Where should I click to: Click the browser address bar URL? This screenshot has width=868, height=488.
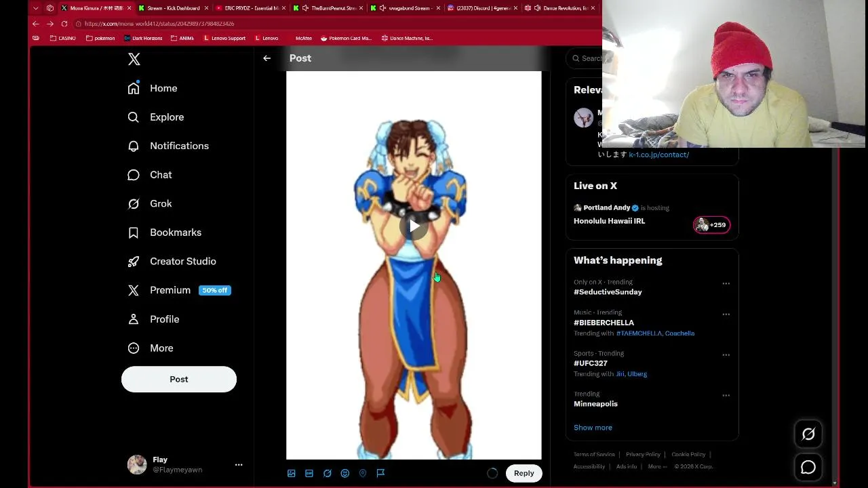(x=159, y=24)
